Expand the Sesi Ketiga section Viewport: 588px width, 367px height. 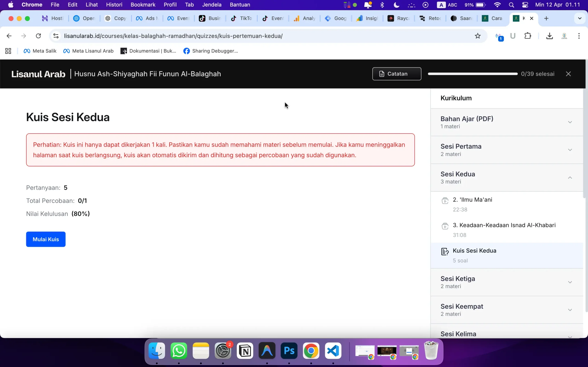point(570,282)
